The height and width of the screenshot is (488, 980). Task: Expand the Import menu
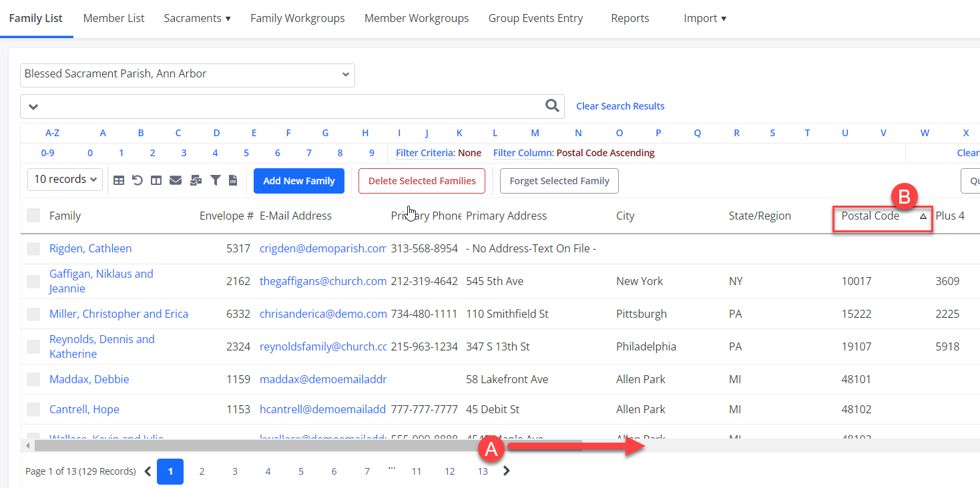705,19
